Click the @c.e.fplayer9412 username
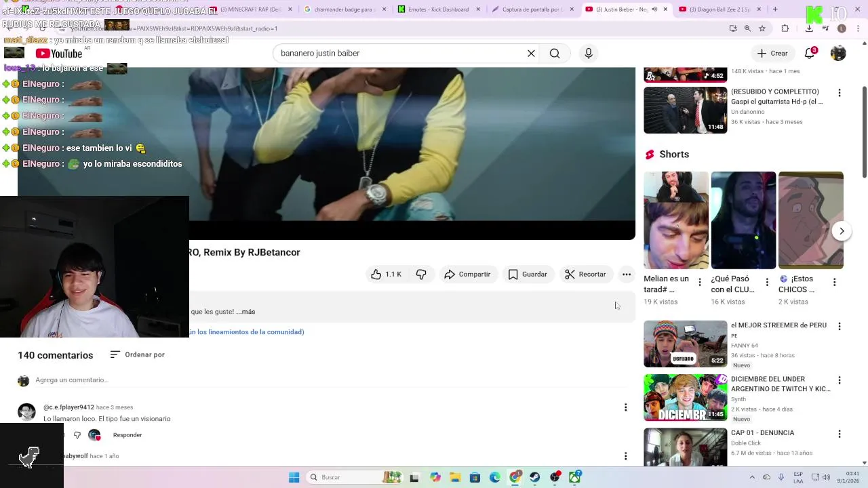This screenshot has height=488, width=868. [68, 407]
